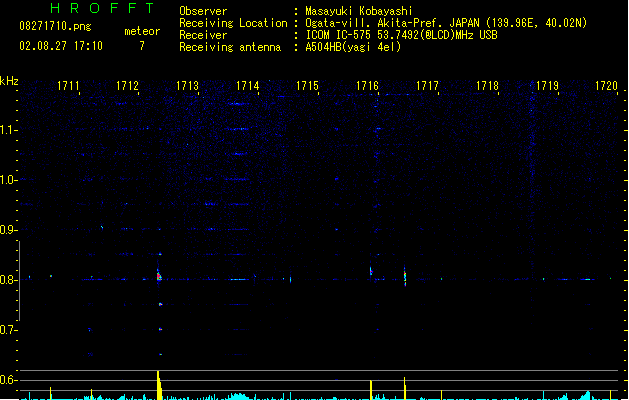Select the filename 08271710.png

pyautogui.click(x=55, y=26)
